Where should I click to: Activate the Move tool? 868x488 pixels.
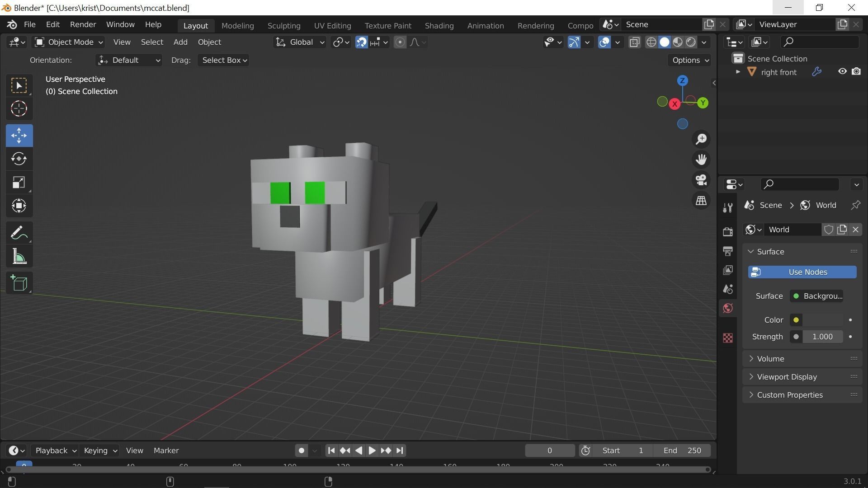pos(19,136)
